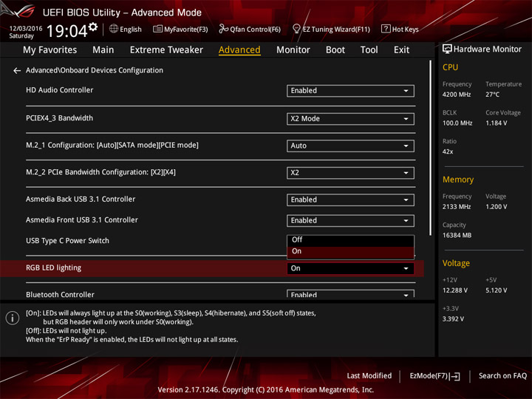Viewport: 532px width, 399px height.
Task: Open the Extreme Tweaker tab
Action: (166, 50)
